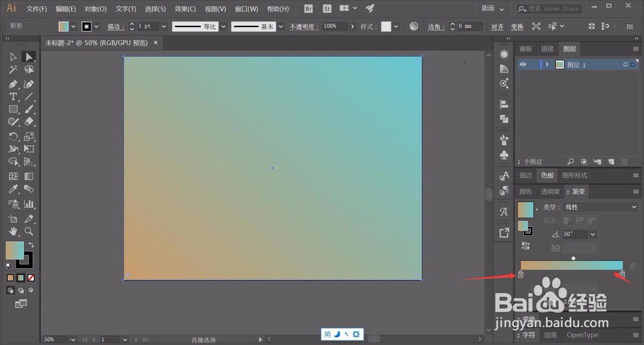The image size is (644, 345).
Task: Select Draw Normal mode icon
Action: tap(11, 290)
